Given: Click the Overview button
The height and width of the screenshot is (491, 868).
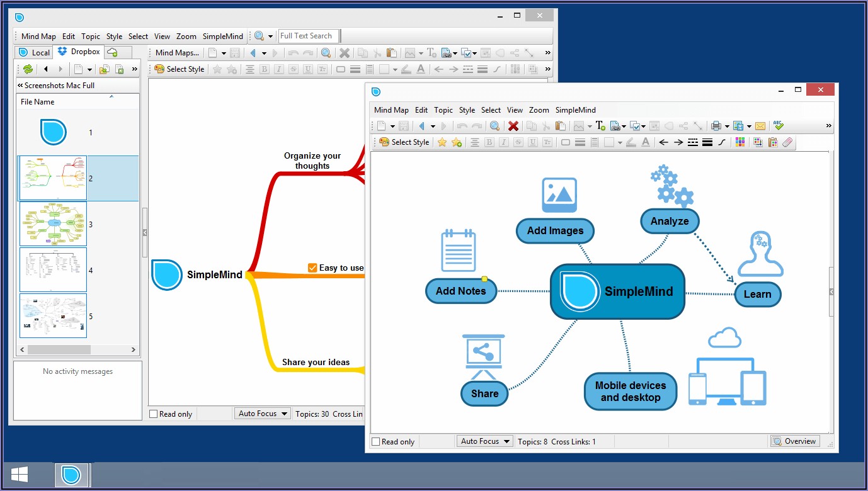Looking at the screenshot, I should [x=795, y=441].
